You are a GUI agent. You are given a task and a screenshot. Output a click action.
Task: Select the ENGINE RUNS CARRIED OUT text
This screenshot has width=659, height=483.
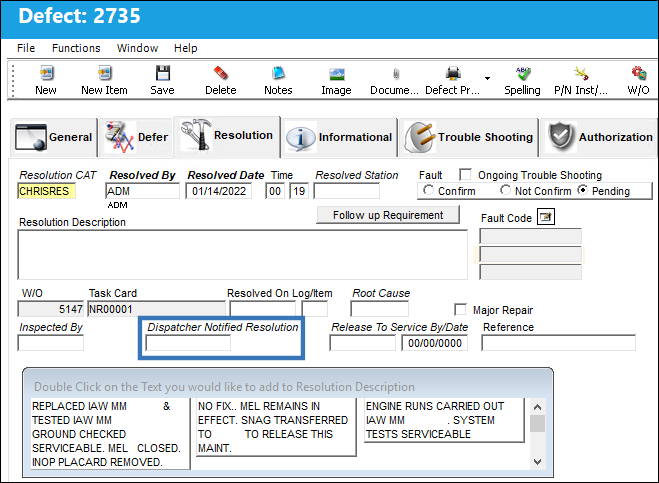(x=444, y=420)
